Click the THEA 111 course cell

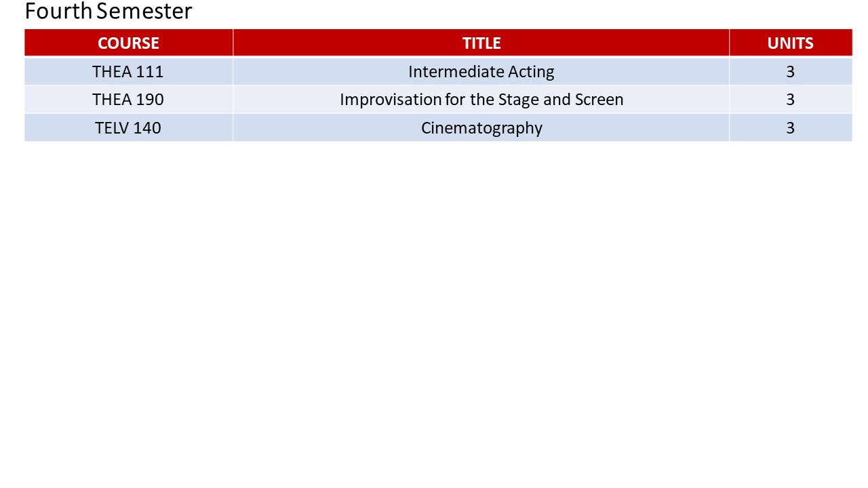click(x=128, y=71)
